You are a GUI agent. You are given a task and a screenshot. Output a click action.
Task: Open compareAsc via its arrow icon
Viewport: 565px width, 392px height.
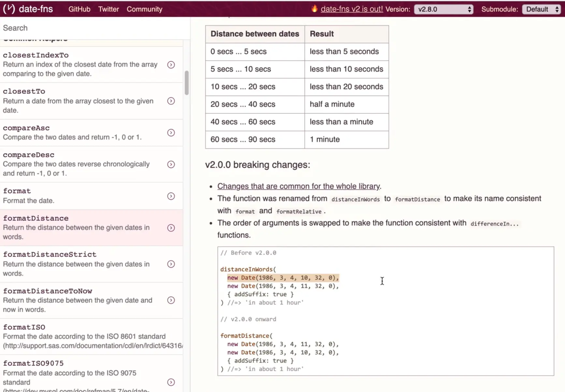[171, 133]
